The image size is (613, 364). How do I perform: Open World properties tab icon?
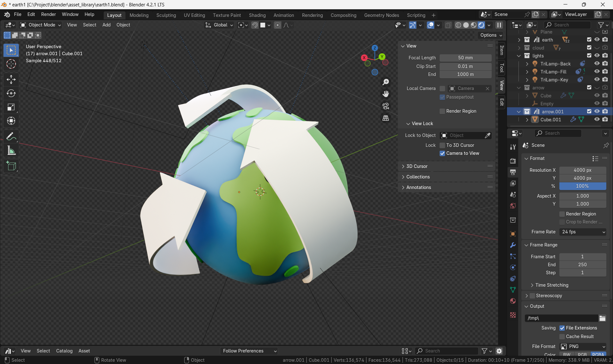[x=513, y=206]
